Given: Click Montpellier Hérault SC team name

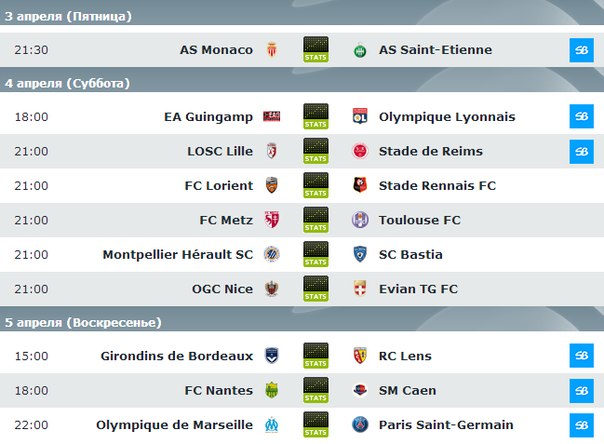Looking at the screenshot, I should pos(178,254).
